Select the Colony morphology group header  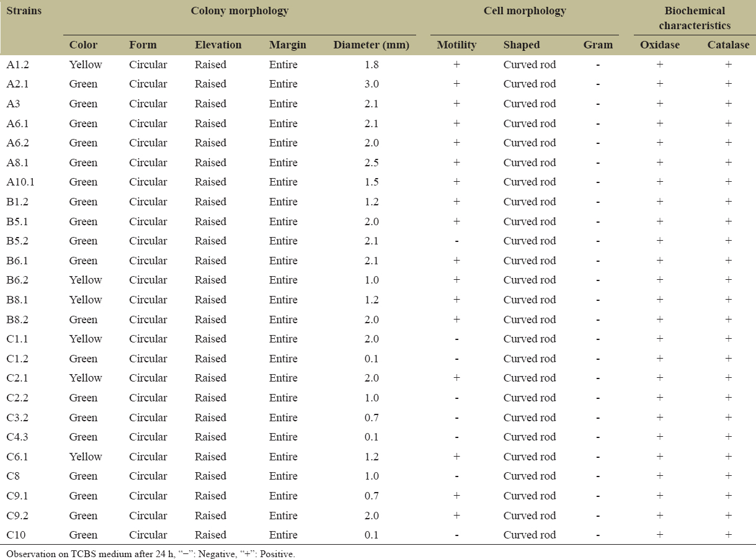coord(239,11)
